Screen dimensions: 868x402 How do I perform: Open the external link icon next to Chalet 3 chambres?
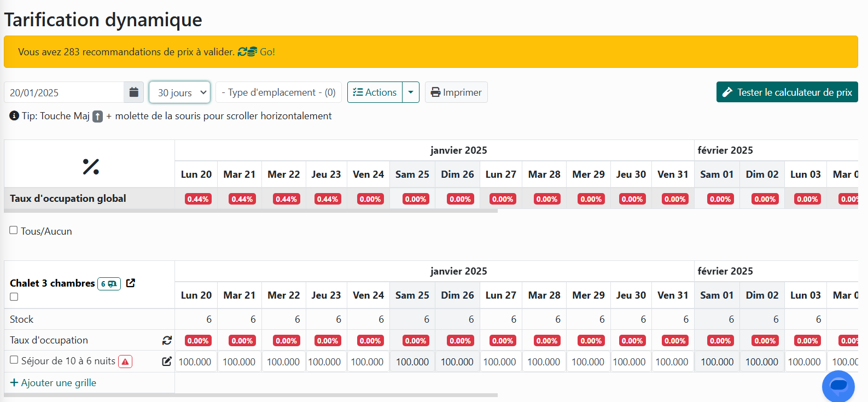(131, 283)
